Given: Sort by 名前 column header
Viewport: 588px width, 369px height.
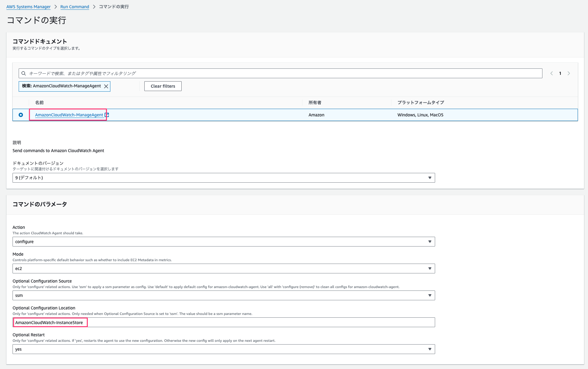Looking at the screenshot, I should coord(39,103).
